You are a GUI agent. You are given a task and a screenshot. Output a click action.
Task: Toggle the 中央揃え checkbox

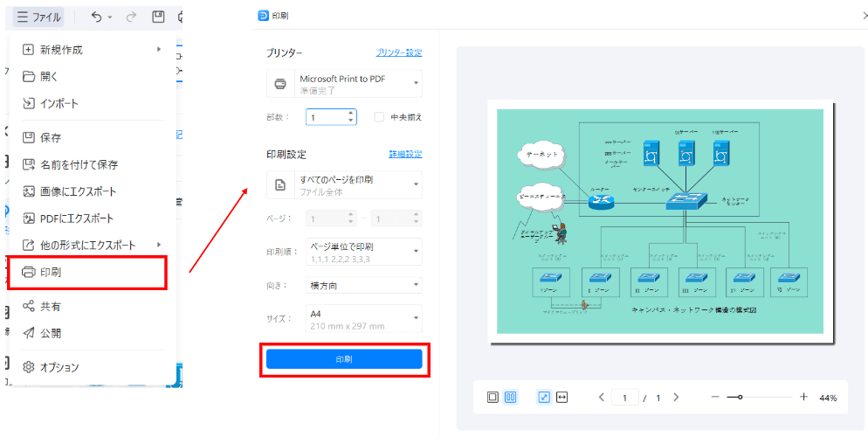(379, 116)
